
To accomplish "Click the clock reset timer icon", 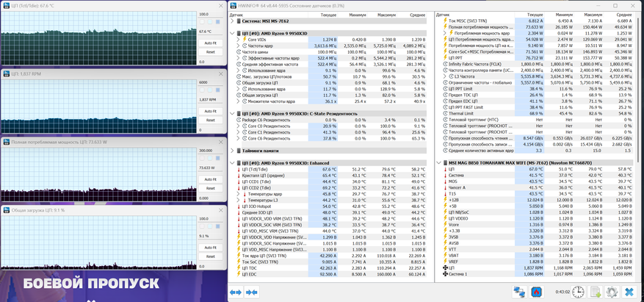I will pos(579,292).
